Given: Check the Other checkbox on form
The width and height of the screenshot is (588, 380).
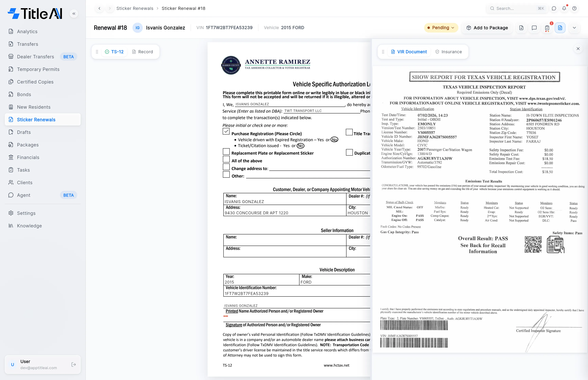Looking at the screenshot, I should 226,175.
